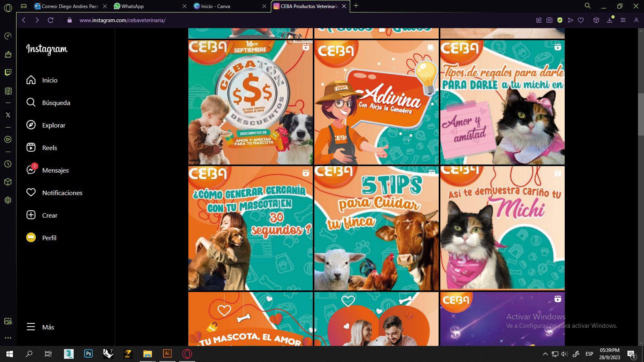
Task: Open the three-dots sidebar setup menu
Action: click(x=8, y=338)
